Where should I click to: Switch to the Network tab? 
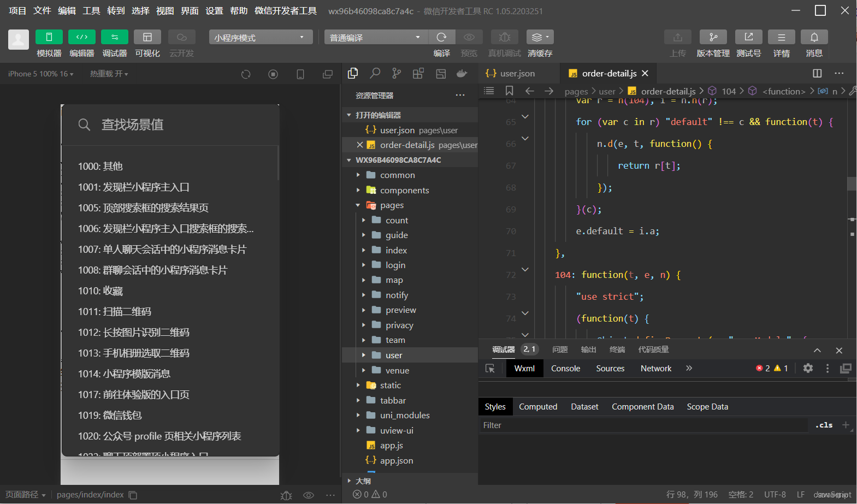pos(656,369)
